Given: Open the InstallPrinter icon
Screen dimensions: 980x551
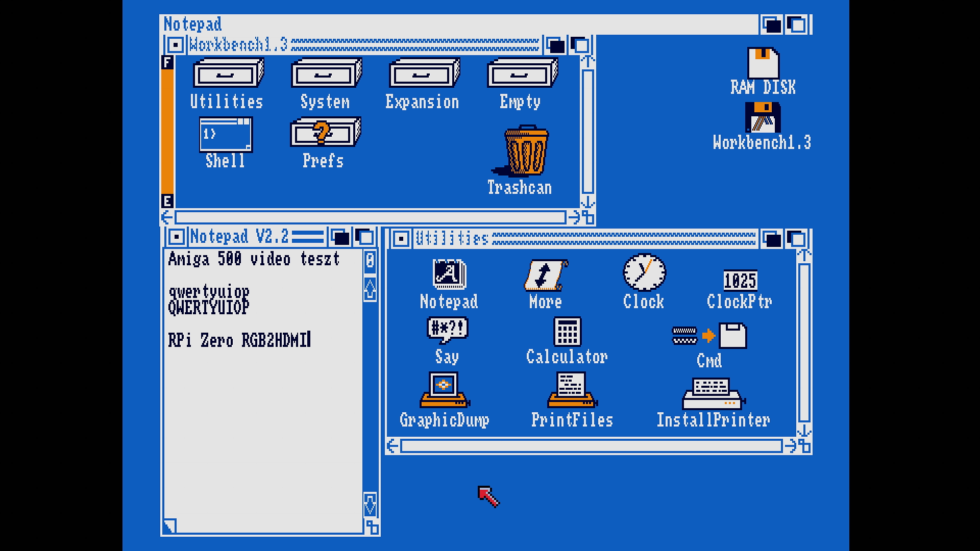Looking at the screenshot, I should (713, 393).
